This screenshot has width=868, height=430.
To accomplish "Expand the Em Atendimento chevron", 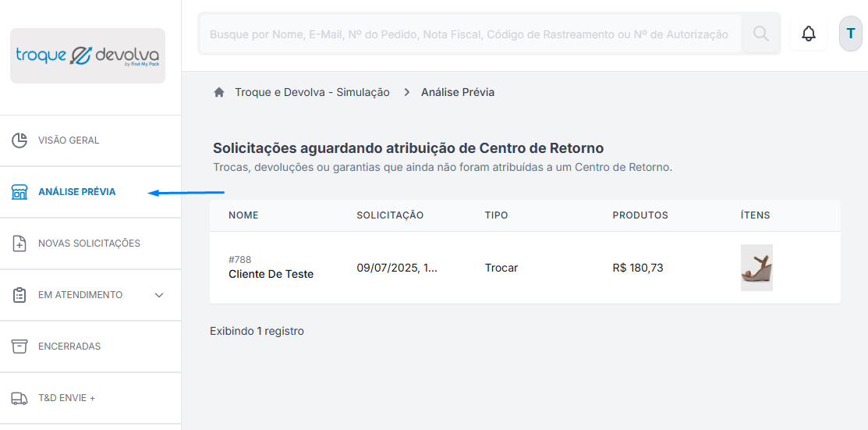I will pos(159,295).
